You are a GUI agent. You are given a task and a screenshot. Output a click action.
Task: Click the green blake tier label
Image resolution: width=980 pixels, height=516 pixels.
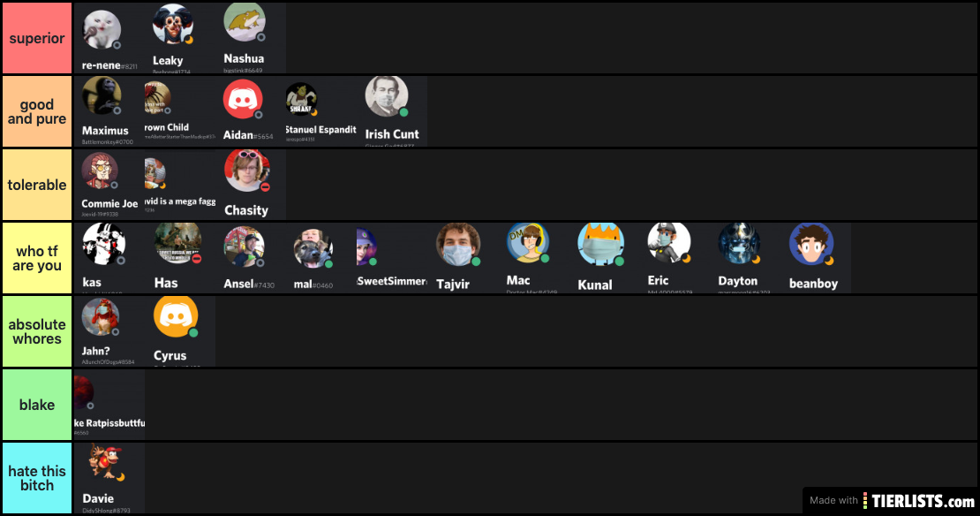pyautogui.click(x=37, y=405)
